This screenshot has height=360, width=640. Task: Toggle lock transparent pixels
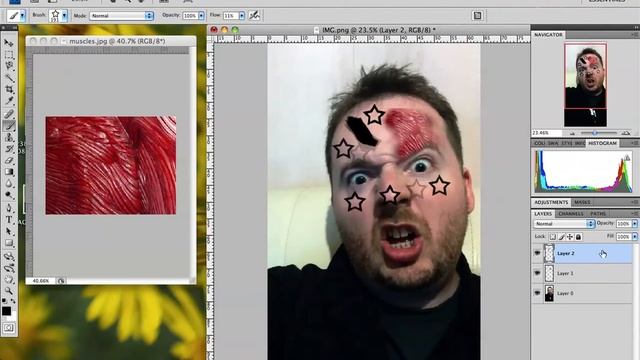pyautogui.click(x=552, y=237)
